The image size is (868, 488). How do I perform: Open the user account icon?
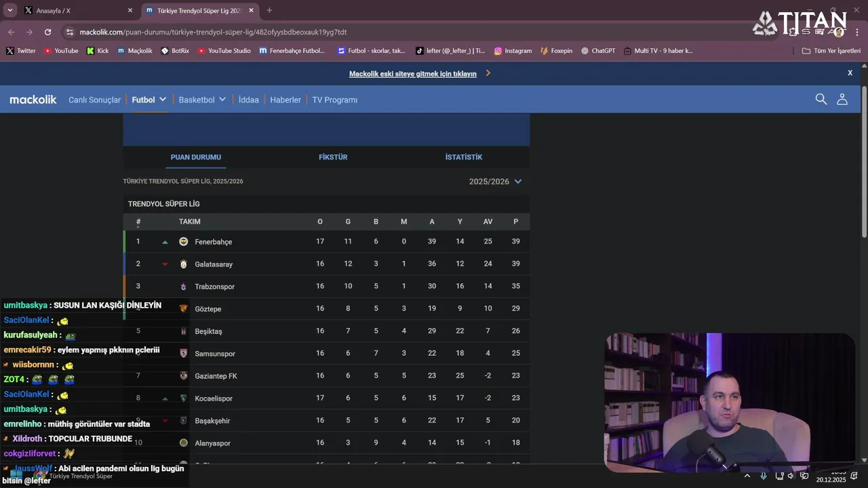842,100
